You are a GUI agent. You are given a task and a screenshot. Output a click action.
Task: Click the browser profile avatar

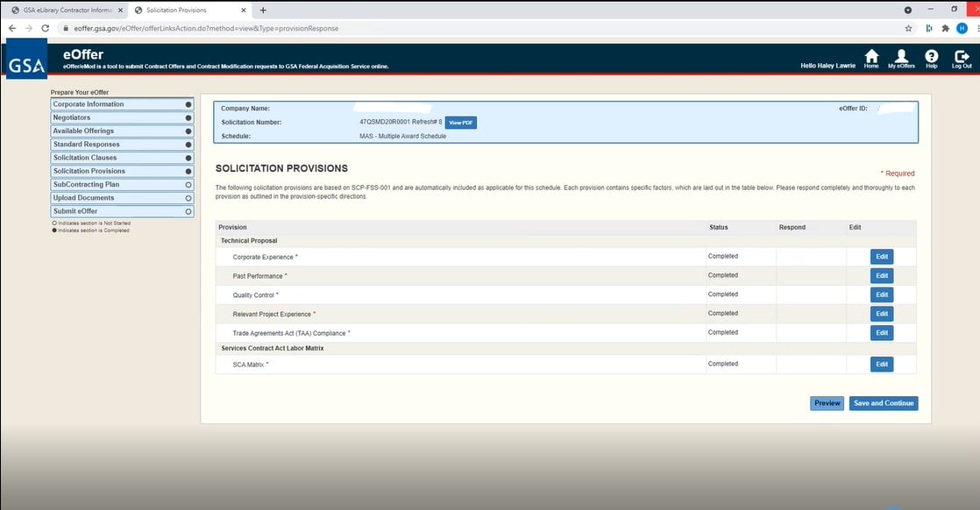[962, 27]
